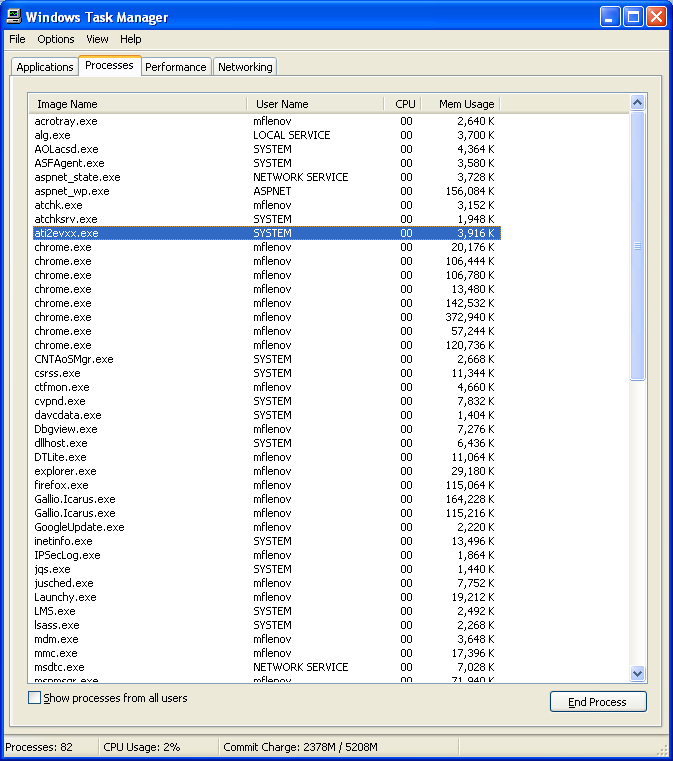The image size is (673, 761).
Task: Select the mmc.exe process
Action: [266, 653]
